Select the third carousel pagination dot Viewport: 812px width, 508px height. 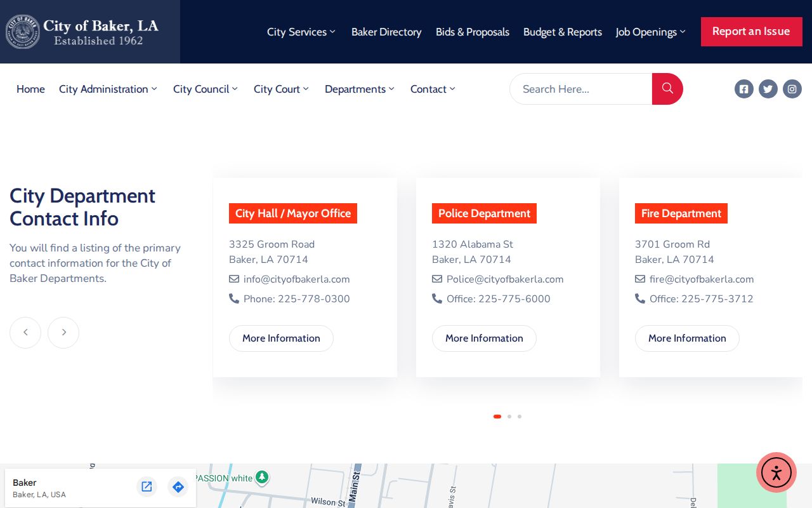coord(520,417)
